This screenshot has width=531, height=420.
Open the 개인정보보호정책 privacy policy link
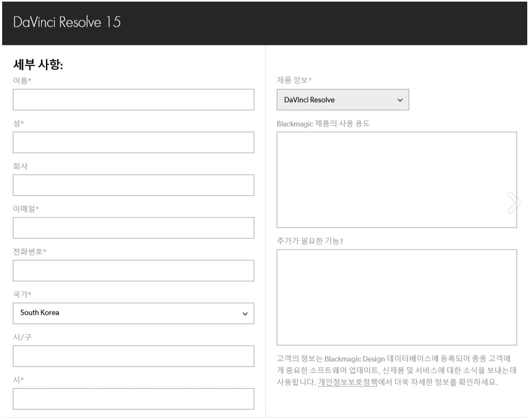tap(347, 382)
